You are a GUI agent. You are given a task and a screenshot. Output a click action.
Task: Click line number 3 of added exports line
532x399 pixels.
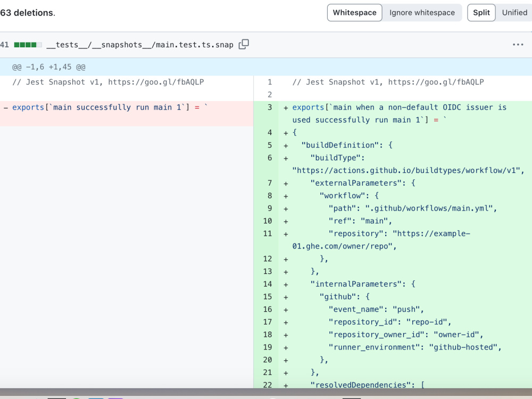tap(269, 107)
